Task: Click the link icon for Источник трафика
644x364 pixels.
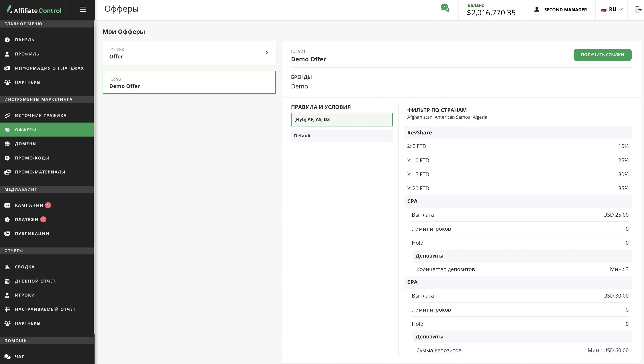Action: [x=7, y=116]
